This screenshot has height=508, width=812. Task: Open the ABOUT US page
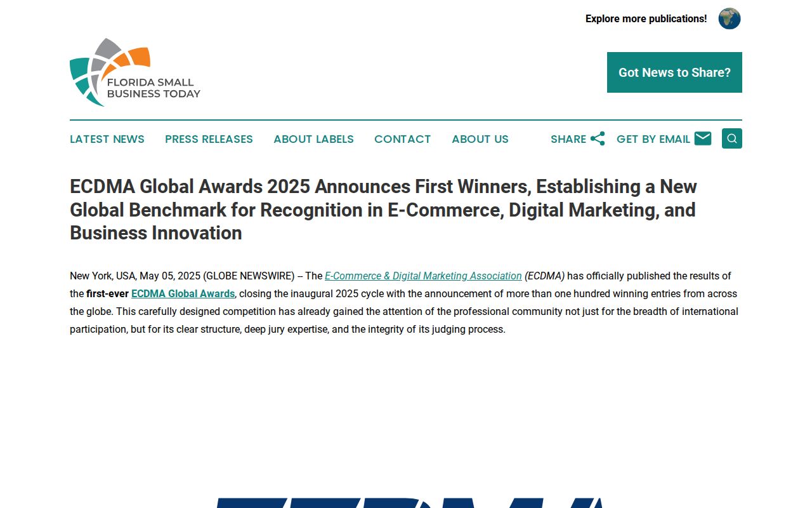(x=480, y=139)
